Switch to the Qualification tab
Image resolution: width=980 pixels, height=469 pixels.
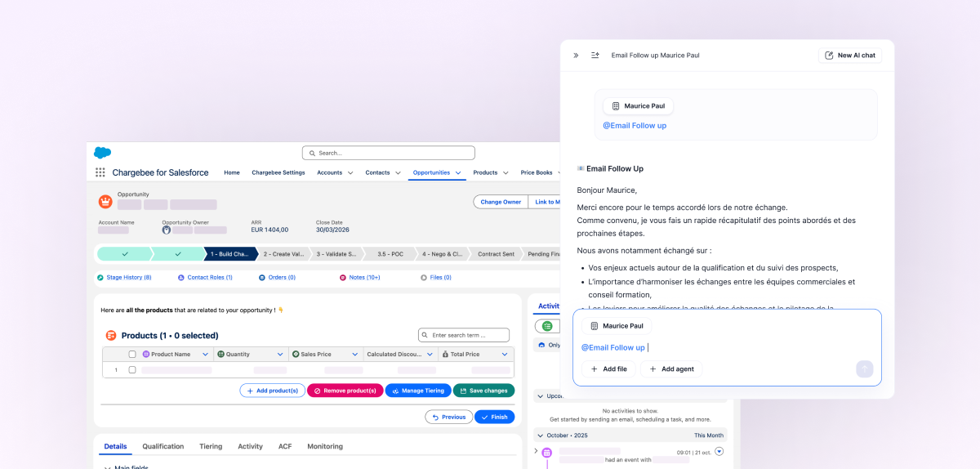(x=163, y=446)
